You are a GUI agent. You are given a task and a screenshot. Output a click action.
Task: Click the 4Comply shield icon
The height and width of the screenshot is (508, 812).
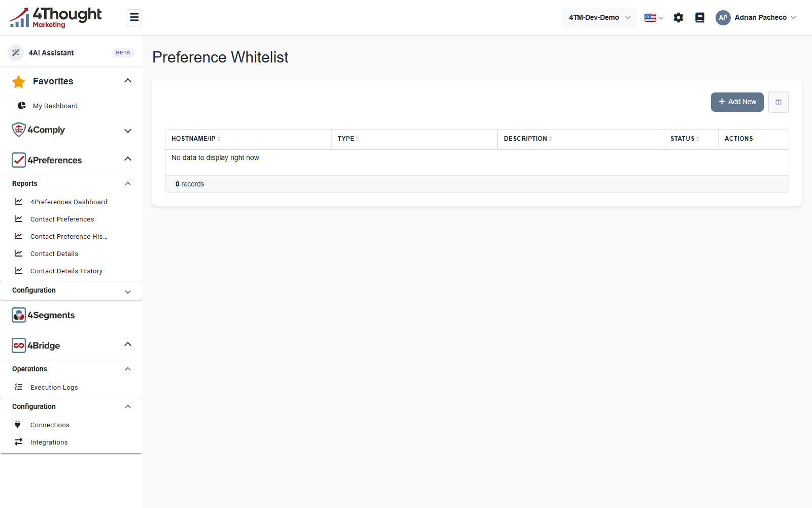19,130
